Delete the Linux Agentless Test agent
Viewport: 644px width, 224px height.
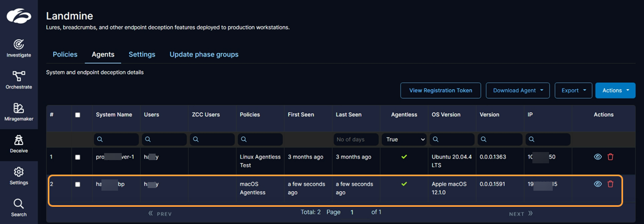tap(610, 157)
